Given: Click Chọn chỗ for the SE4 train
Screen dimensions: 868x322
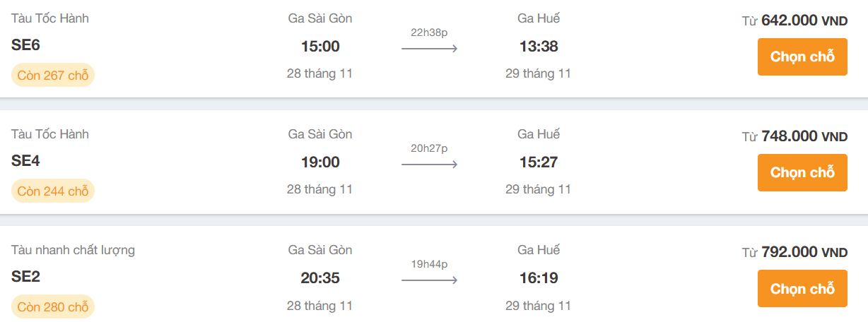Looking at the screenshot, I should (x=802, y=172).
